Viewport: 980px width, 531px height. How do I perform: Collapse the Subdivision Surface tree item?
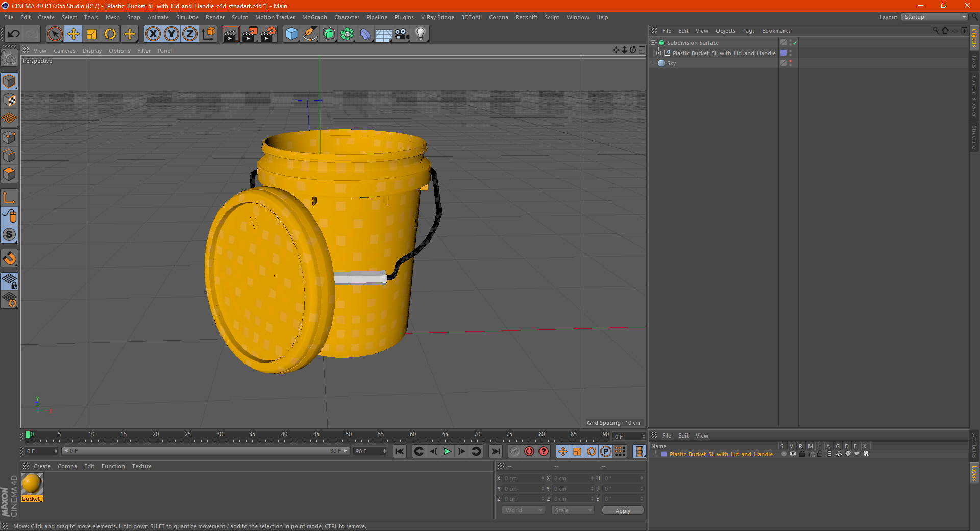[653, 43]
